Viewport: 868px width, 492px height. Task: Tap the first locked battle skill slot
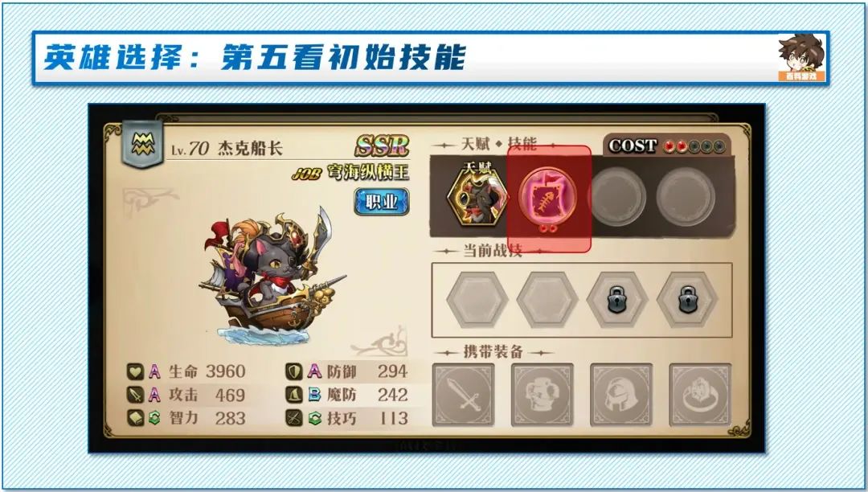(617, 301)
